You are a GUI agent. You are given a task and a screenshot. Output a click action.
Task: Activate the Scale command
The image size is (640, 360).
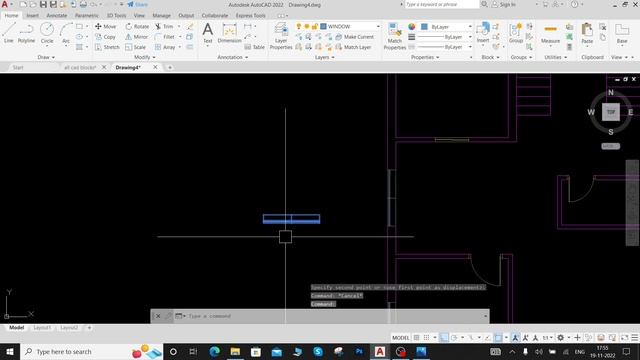point(136,47)
